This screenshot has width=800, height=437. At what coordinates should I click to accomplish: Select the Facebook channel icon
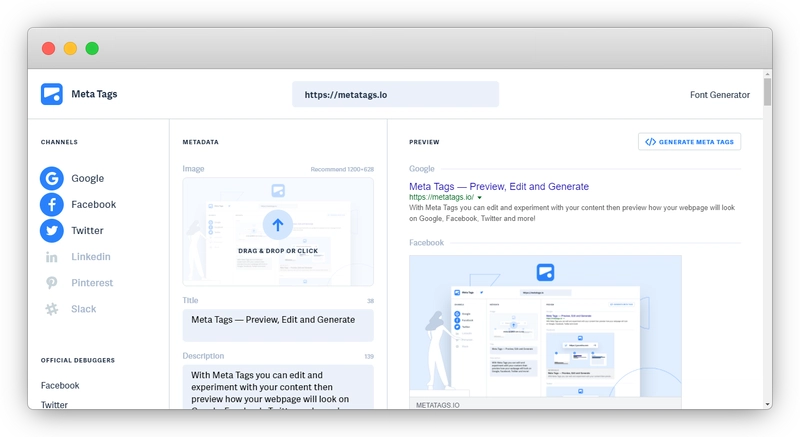click(x=52, y=204)
